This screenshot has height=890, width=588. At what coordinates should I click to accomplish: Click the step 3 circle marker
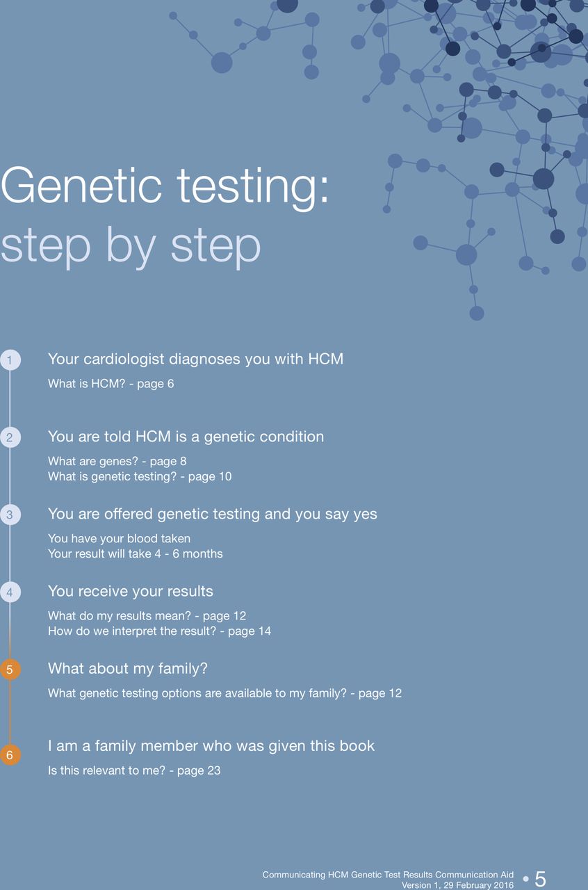[10, 515]
